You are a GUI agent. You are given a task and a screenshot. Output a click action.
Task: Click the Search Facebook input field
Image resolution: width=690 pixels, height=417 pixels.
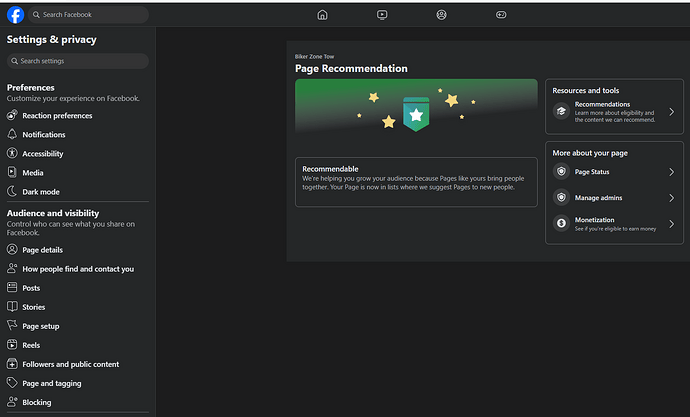coord(88,15)
